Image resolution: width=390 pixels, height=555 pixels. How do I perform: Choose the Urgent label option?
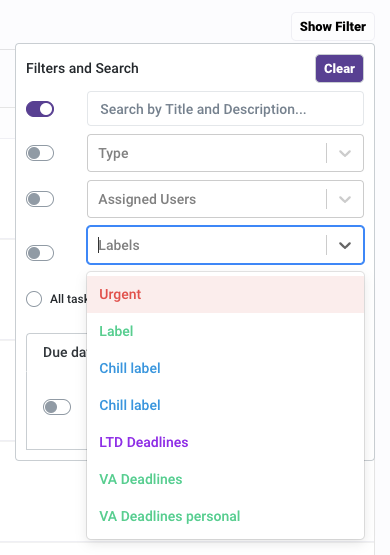click(x=225, y=294)
